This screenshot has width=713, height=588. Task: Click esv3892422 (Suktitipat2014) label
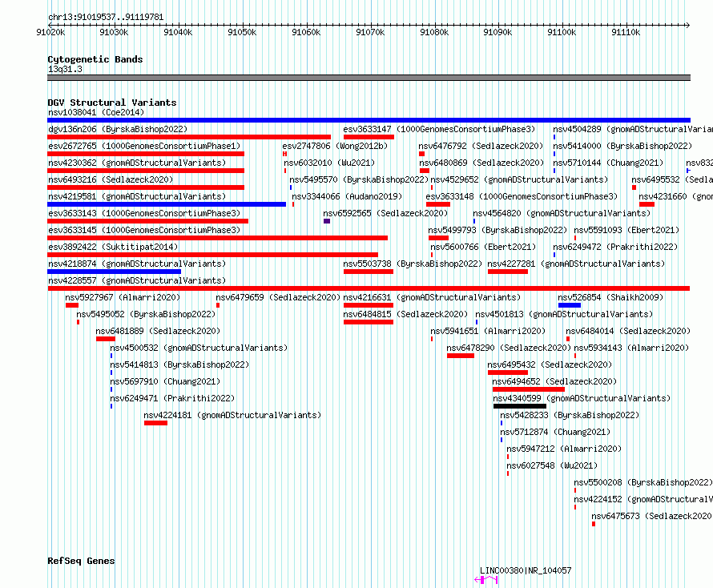click(113, 247)
